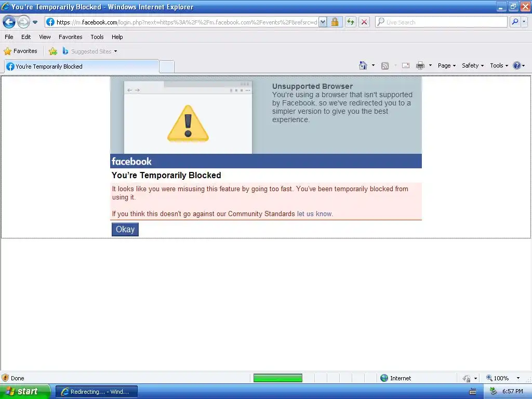Open the Print options dropdown arrow
Screen dimensions: 532x399
pos(430,65)
